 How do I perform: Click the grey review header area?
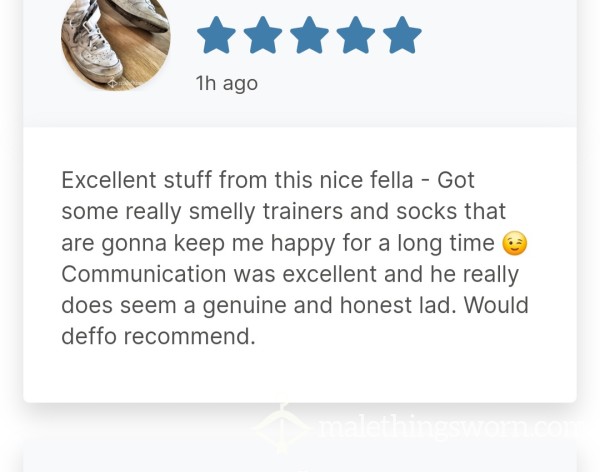(x=300, y=63)
